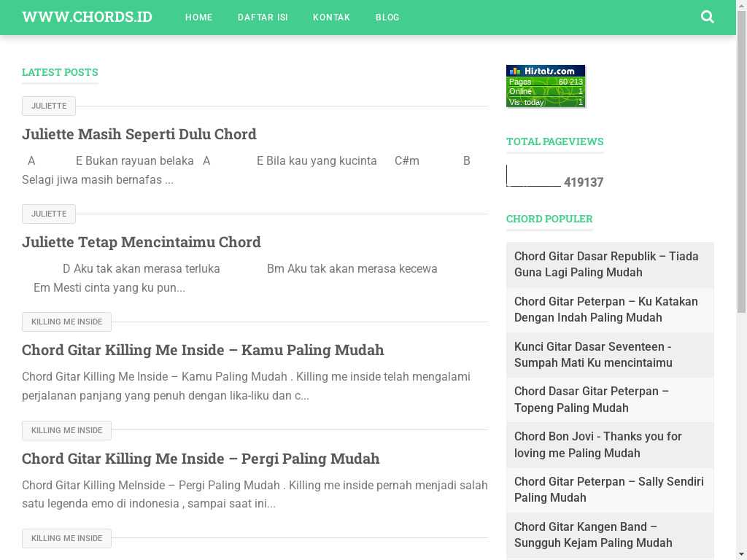Click the bottom KILLING ME INSIDE tag

click(x=66, y=538)
